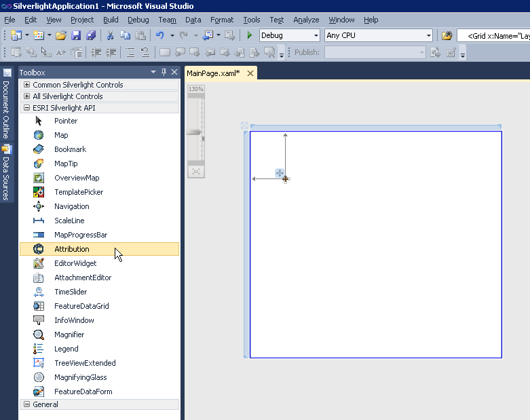Image resolution: width=530 pixels, height=420 pixels.
Task: Click the Find in Files toolbar icon
Action: point(447,35)
